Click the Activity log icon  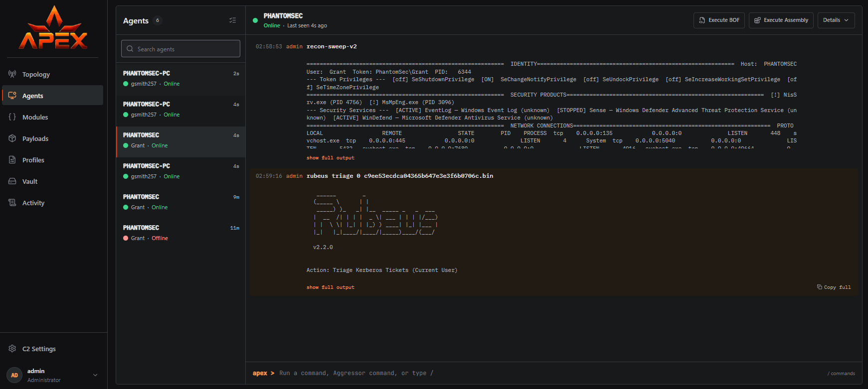[12, 203]
